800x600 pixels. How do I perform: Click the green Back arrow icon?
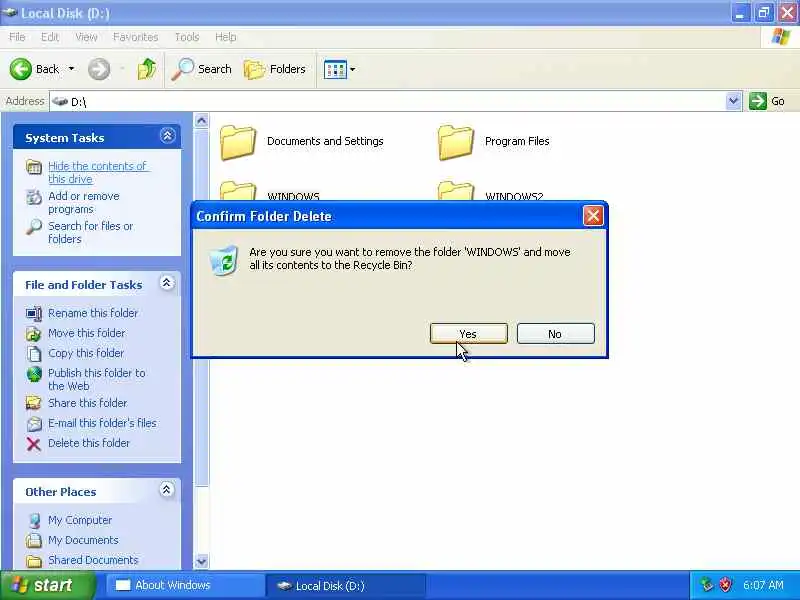[21, 69]
